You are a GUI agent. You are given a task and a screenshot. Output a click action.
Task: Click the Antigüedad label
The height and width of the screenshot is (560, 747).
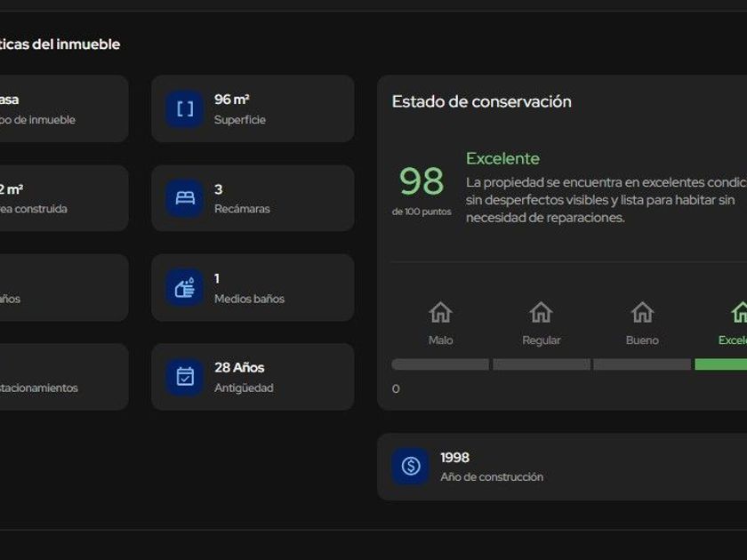[x=244, y=388]
